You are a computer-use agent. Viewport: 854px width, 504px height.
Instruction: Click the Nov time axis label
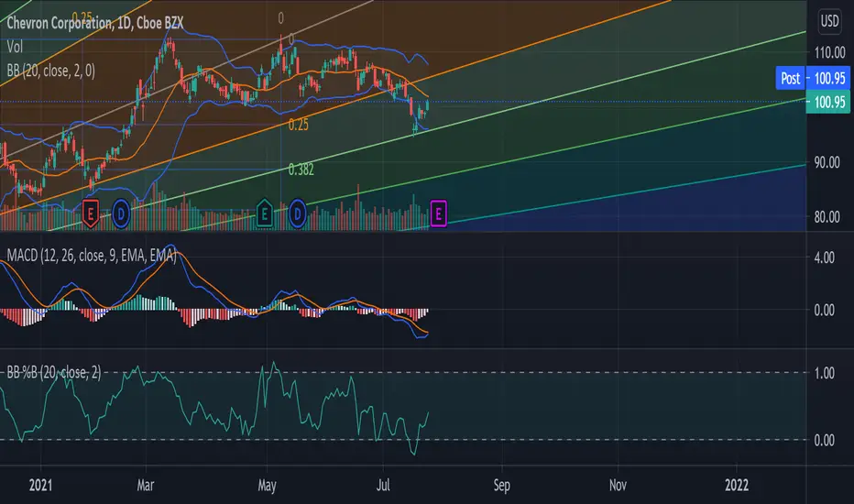(618, 485)
